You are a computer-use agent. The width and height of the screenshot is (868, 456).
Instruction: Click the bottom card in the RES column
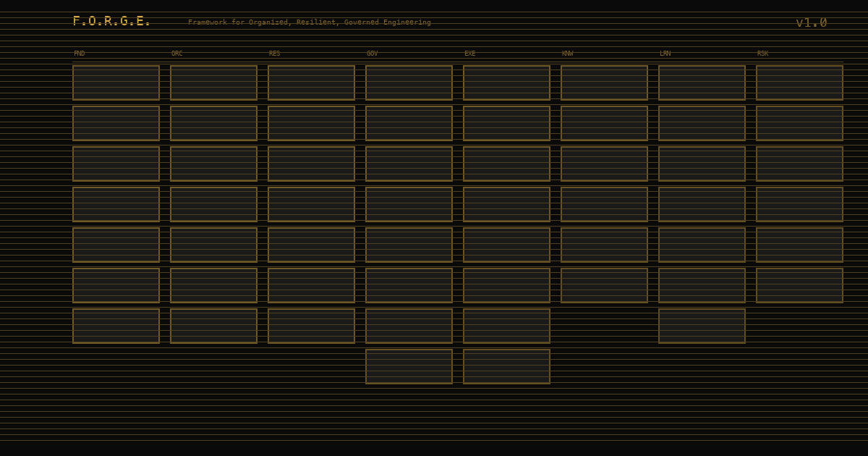pyautogui.click(x=311, y=326)
